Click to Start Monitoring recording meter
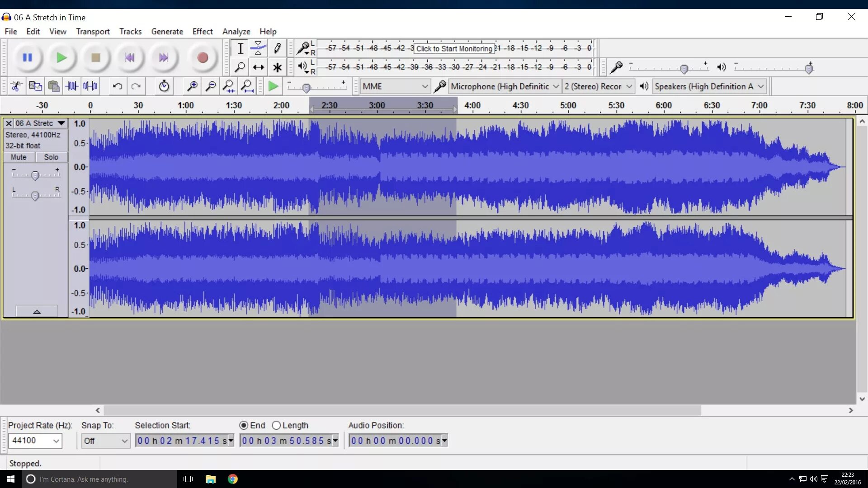The height and width of the screenshot is (488, 868). point(454,48)
